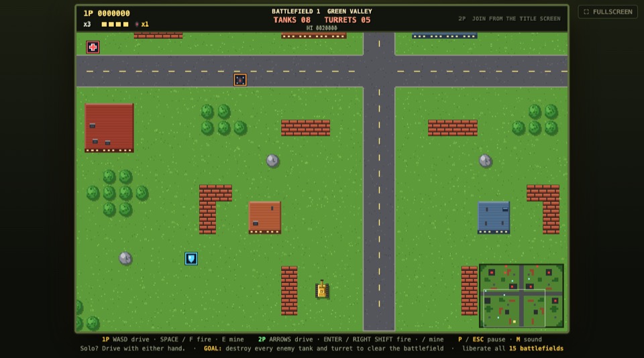This screenshot has height=358, width=644.
Task: Click the mine counter icon next to x1
Action: click(x=137, y=24)
